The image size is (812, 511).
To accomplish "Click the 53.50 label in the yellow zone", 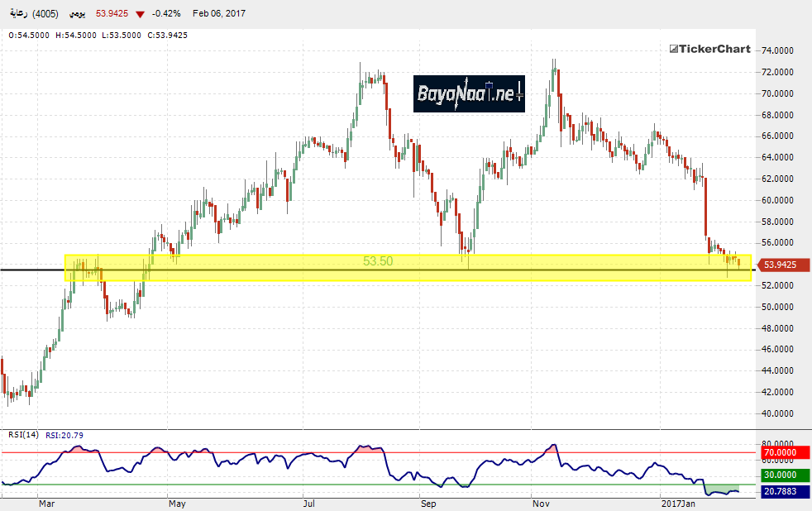I will pyautogui.click(x=377, y=261).
